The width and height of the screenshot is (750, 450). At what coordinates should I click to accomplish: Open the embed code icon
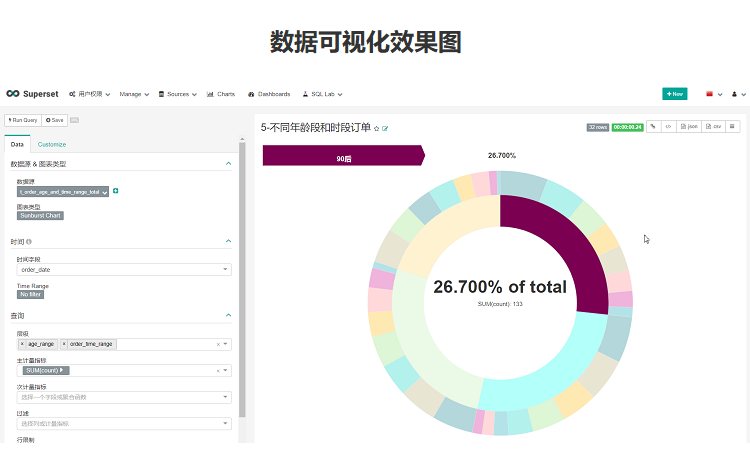669,127
